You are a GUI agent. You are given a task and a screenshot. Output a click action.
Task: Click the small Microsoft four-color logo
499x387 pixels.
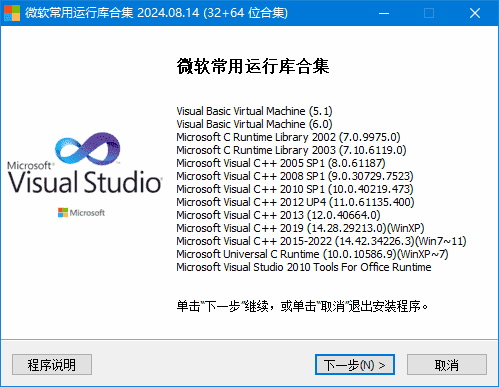[x=63, y=213]
